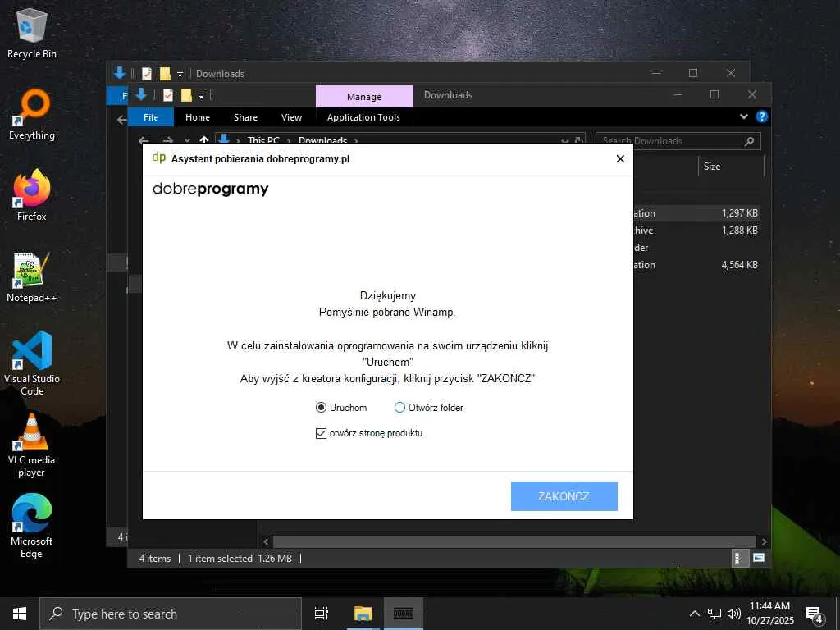
Task: Click the Search Downloads field
Action: click(678, 141)
